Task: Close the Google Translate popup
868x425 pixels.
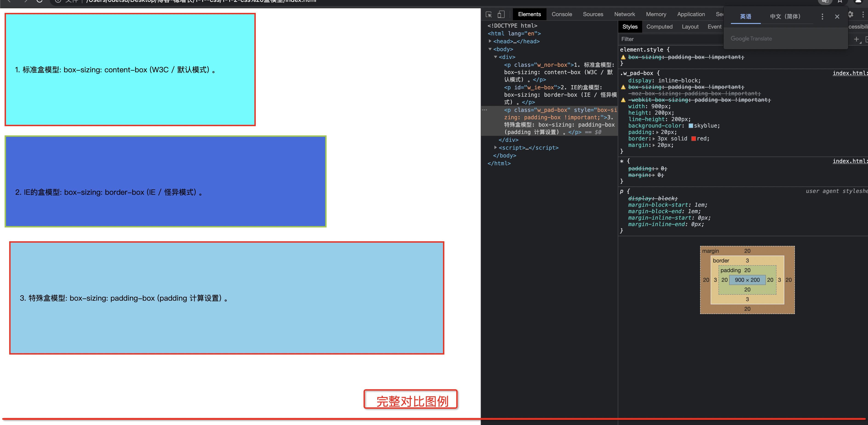Action: pyautogui.click(x=837, y=17)
